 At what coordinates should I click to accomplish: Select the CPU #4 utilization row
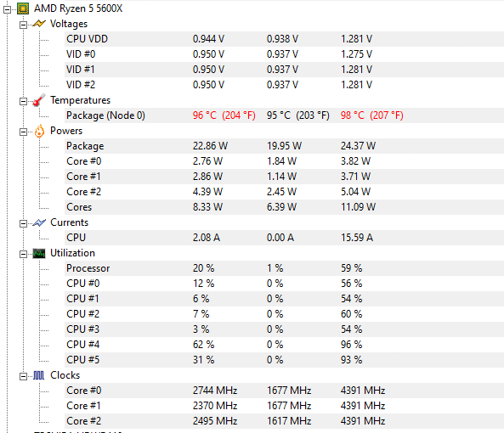click(x=284, y=345)
